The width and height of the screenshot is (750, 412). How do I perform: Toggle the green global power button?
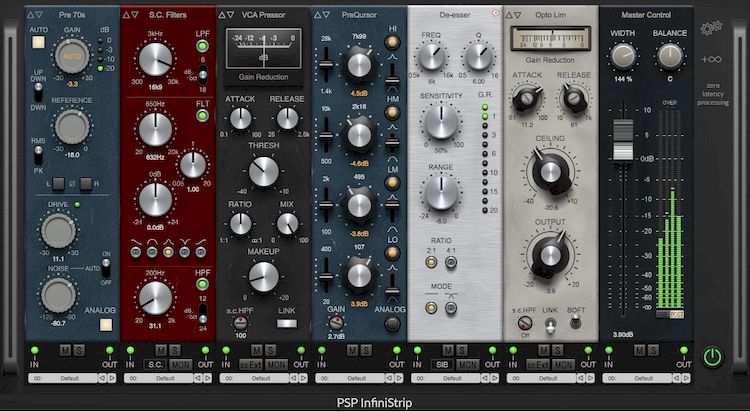coord(712,357)
